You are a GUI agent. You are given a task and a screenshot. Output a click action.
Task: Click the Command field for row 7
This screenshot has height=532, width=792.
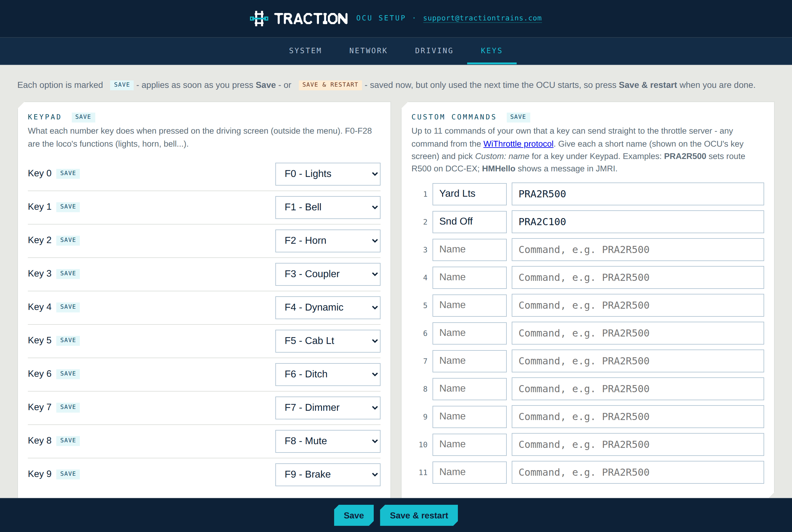(638, 361)
